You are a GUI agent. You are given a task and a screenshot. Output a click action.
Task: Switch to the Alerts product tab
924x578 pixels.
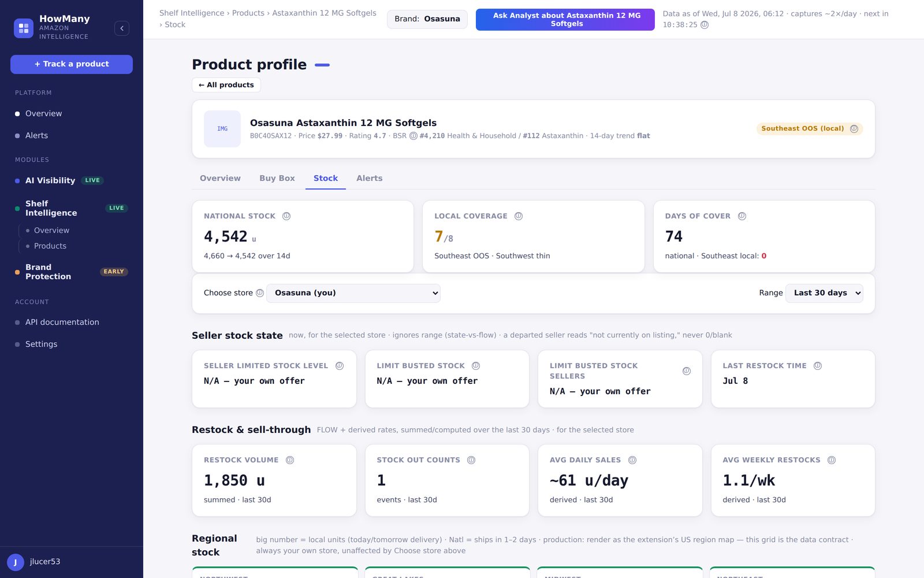[370, 179]
